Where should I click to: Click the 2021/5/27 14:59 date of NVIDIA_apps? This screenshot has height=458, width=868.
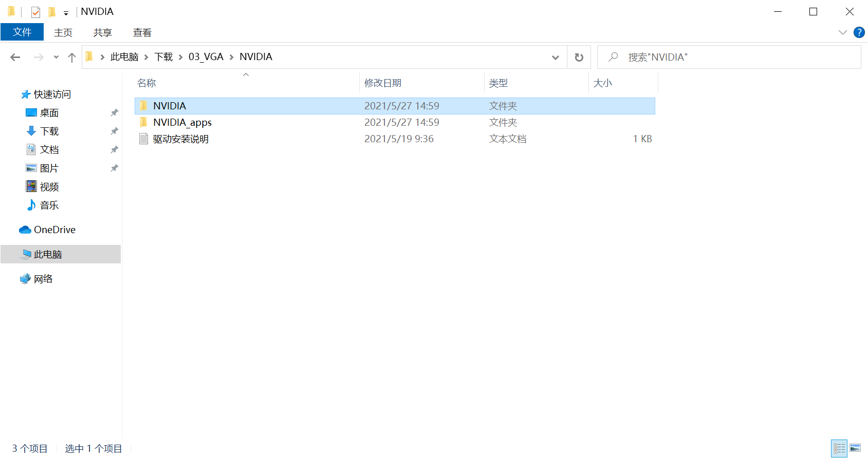click(402, 122)
